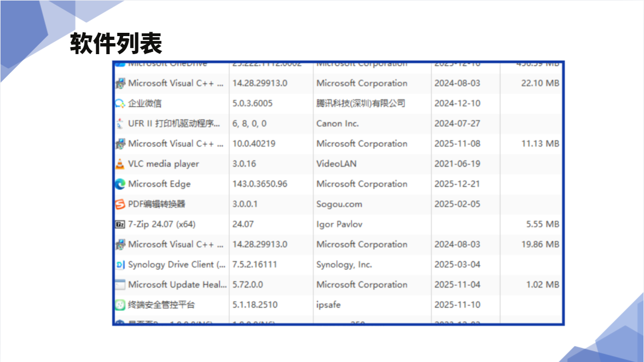The height and width of the screenshot is (362, 644).
Task: Click Microsoft Corporation in the Microsoft Edge row
Action: (x=362, y=184)
